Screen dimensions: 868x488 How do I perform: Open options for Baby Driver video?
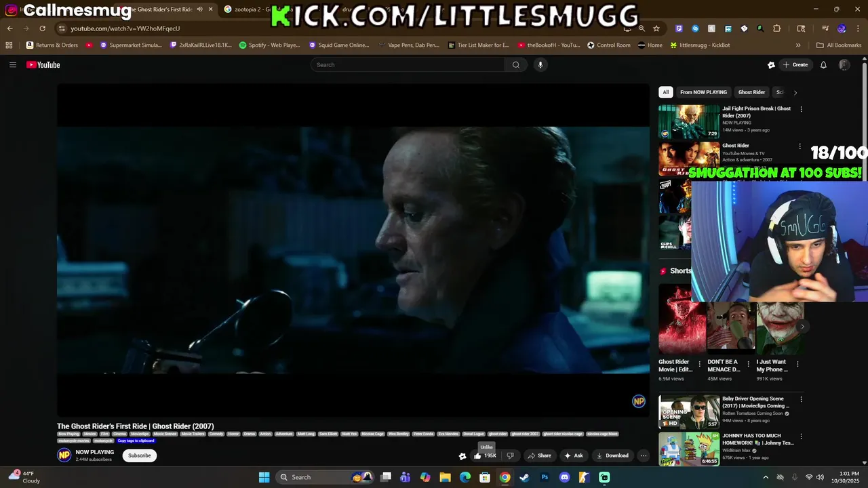coord(801,399)
